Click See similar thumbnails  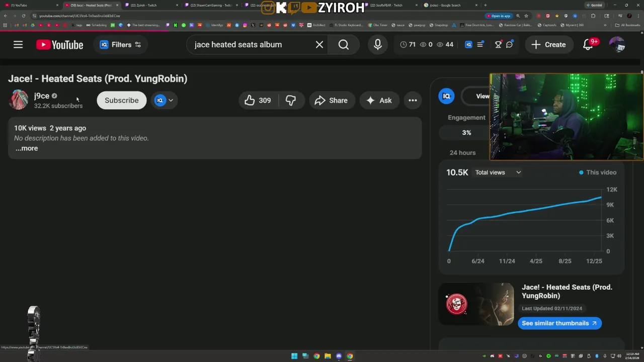559,323
